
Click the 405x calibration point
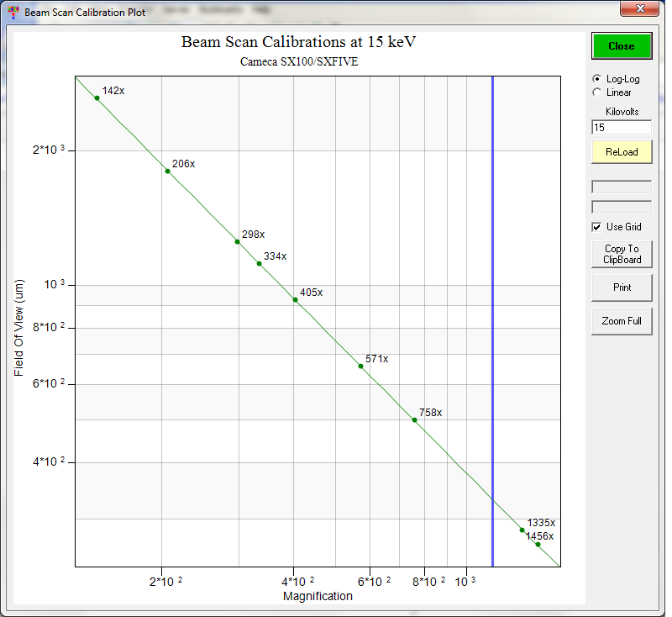point(295,300)
